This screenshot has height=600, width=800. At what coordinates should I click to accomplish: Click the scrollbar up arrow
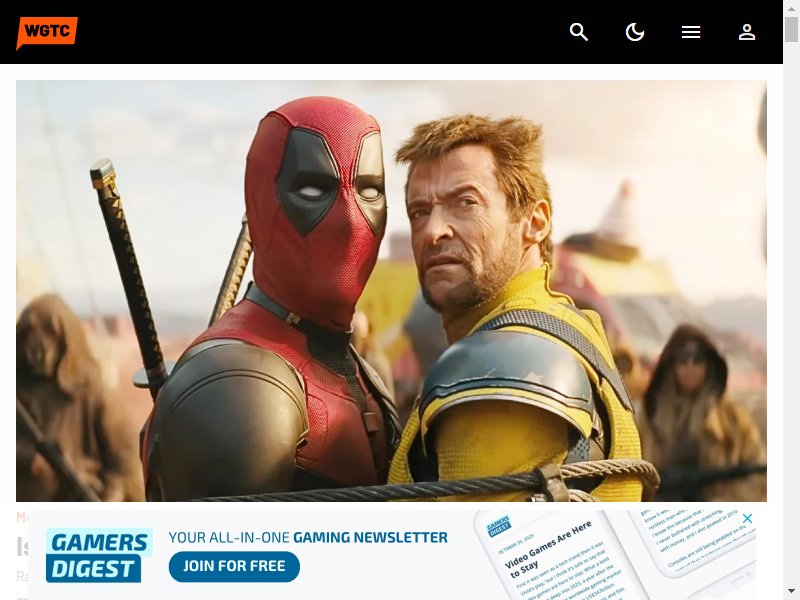(x=791, y=9)
